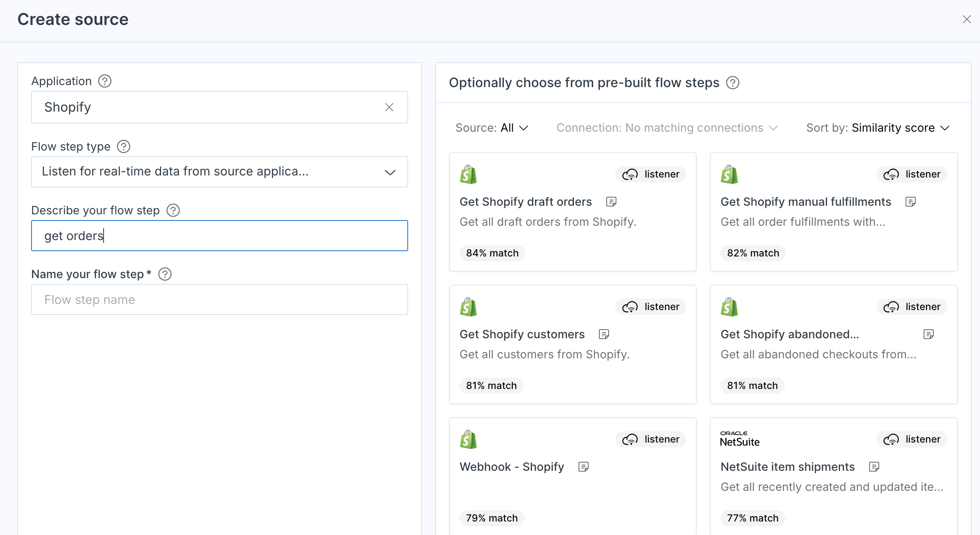Screen dimensions: 980x535
Task: Click the Shopify logo on manual fulfillments card
Action: (x=729, y=175)
